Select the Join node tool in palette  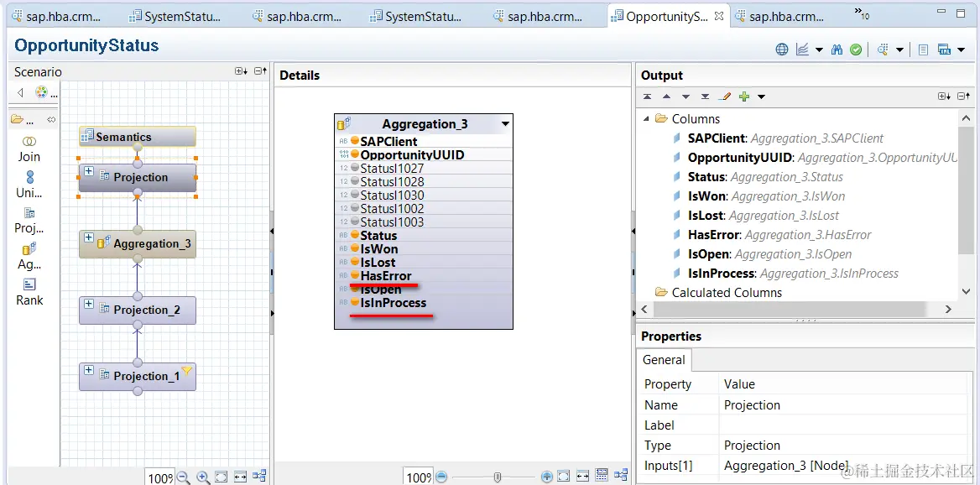point(29,149)
